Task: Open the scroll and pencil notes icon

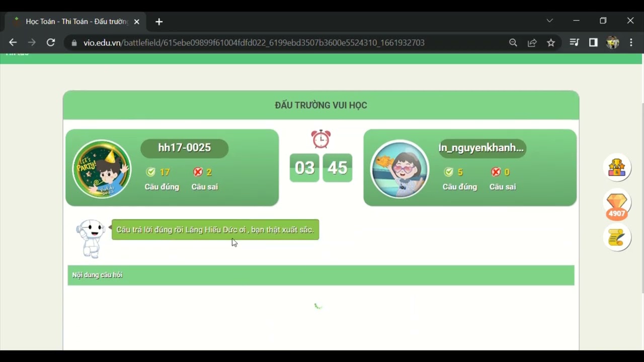Action: (x=617, y=238)
